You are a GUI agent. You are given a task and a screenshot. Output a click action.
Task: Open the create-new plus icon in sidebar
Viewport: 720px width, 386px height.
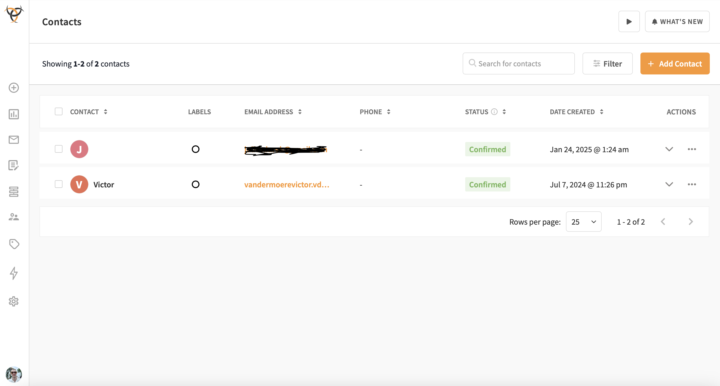tap(14, 88)
